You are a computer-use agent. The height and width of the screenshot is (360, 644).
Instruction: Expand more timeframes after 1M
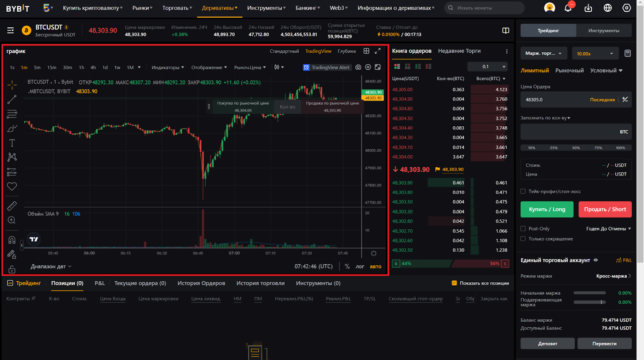click(x=139, y=67)
